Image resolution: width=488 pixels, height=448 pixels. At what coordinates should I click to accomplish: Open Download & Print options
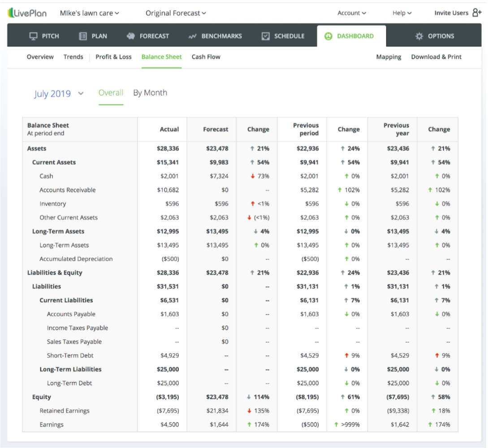pyautogui.click(x=436, y=57)
